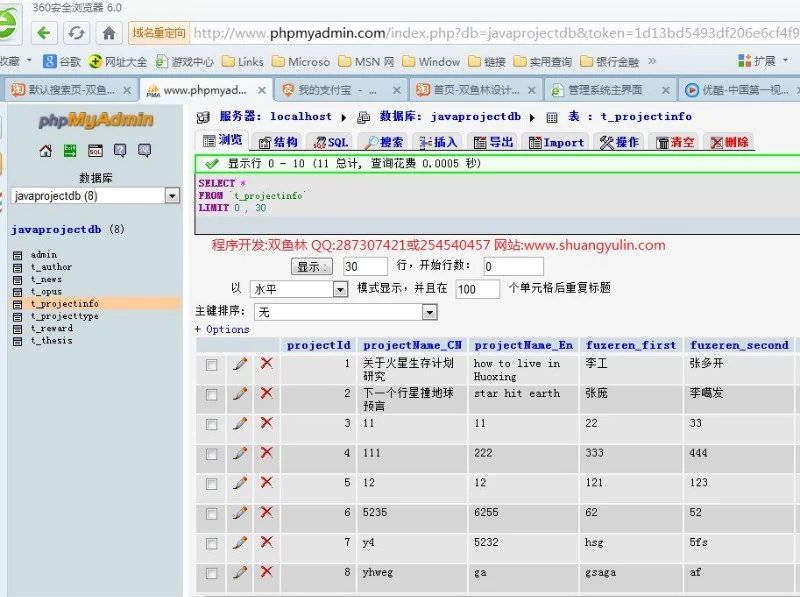Screen dimensions: 800x597
Task: Switch to the Import tab
Action: [x=556, y=142]
